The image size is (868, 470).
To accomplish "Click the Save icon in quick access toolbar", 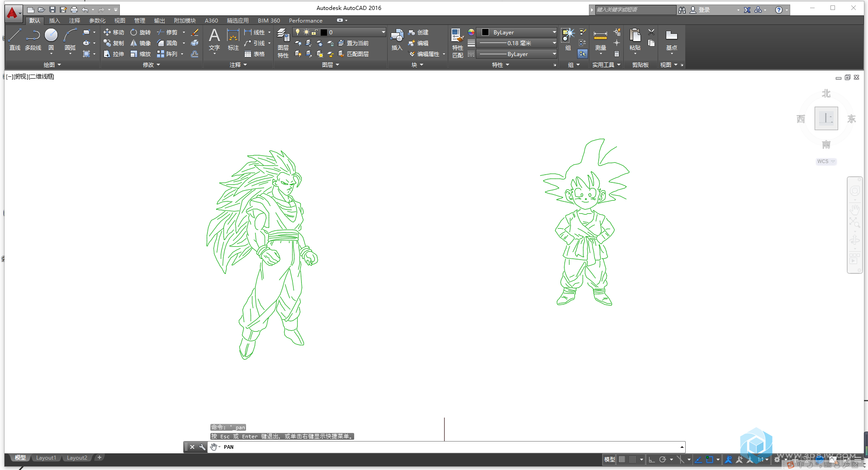I will tap(52, 9).
